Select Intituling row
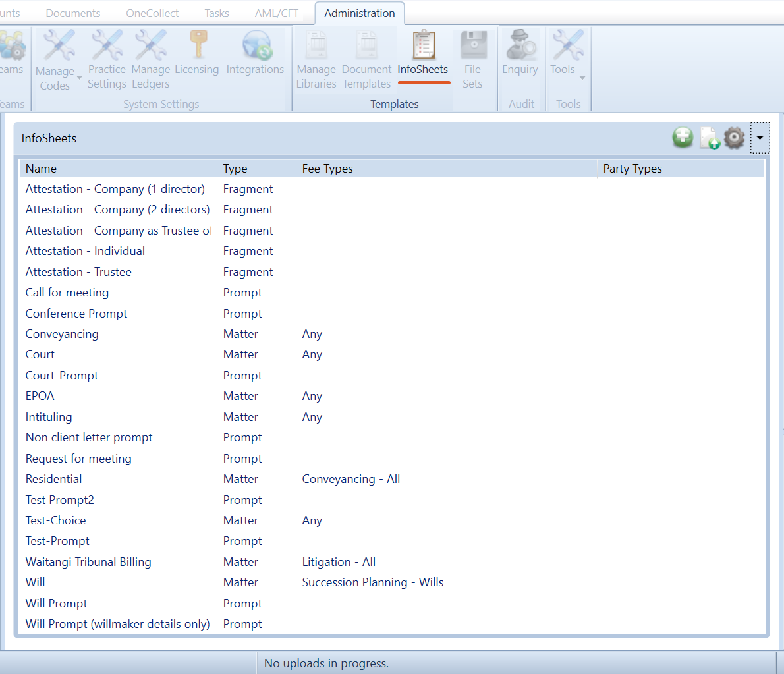784x674 pixels. (x=392, y=417)
